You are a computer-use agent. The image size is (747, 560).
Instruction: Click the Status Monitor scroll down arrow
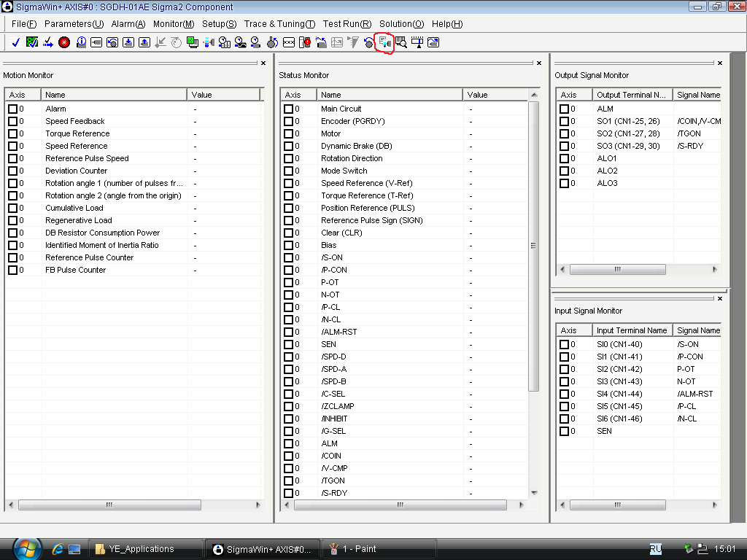534,493
